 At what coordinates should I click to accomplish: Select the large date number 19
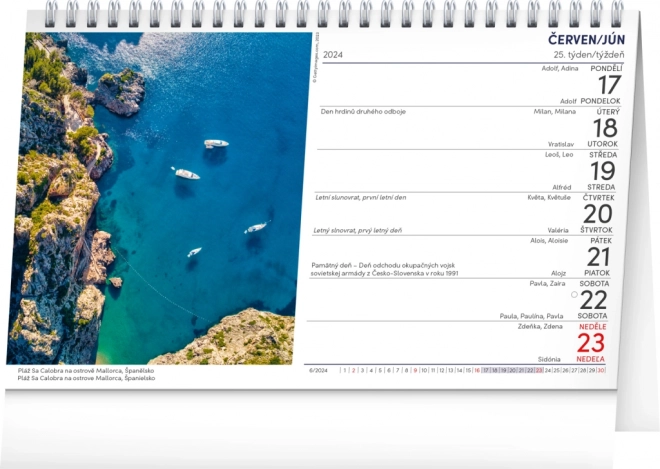(x=601, y=170)
